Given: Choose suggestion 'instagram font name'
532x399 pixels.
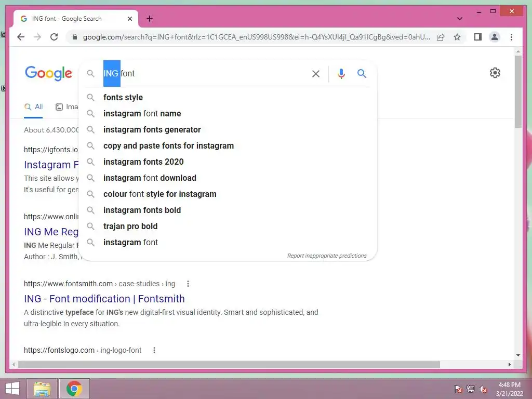Looking at the screenshot, I should (x=228, y=113).
